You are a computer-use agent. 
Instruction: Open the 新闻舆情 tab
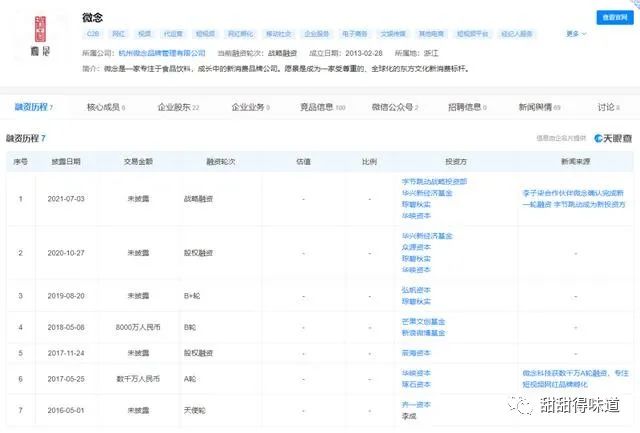(x=539, y=107)
